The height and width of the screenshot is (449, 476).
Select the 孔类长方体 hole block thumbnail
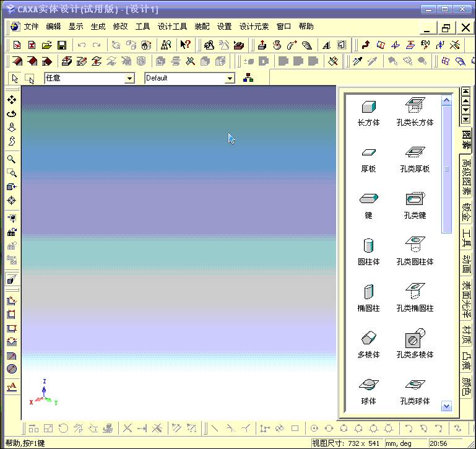(x=415, y=105)
